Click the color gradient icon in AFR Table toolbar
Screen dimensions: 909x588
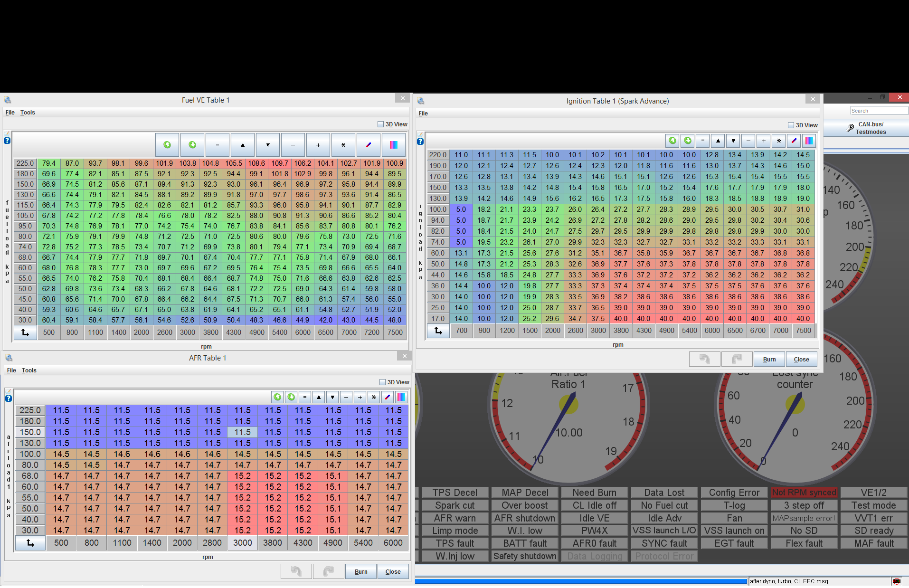coord(401,397)
